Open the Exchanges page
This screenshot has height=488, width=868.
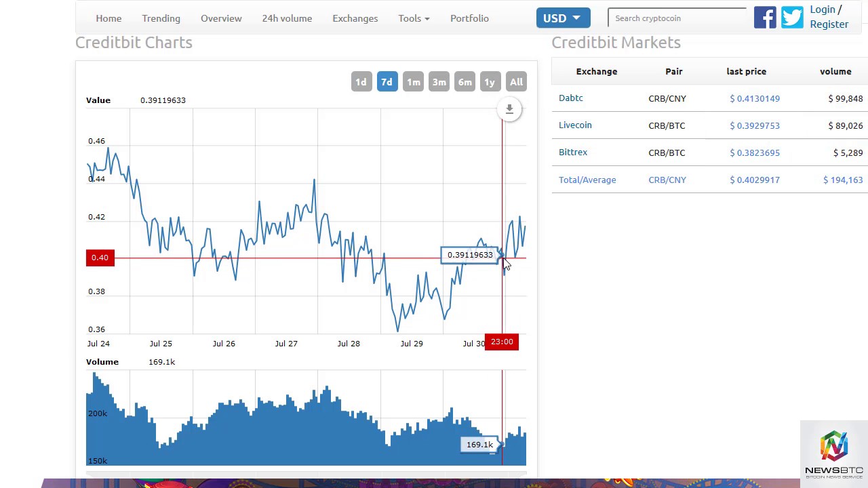point(355,18)
